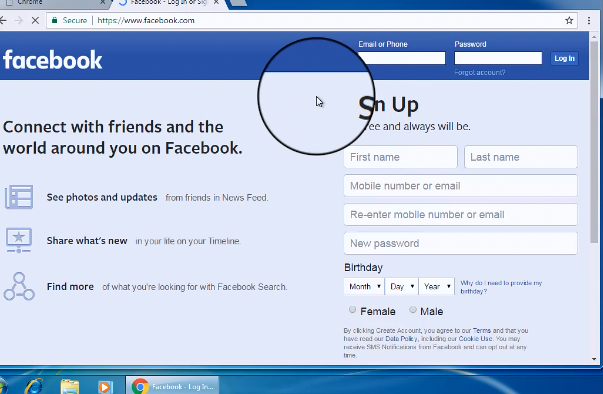Click the New password field

(x=460, y=243)
